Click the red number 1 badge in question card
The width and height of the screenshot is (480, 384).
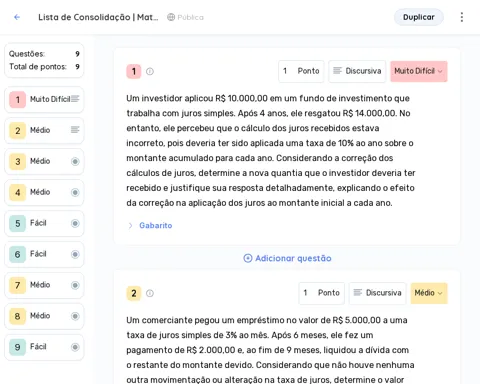click(x=134, y=71)
